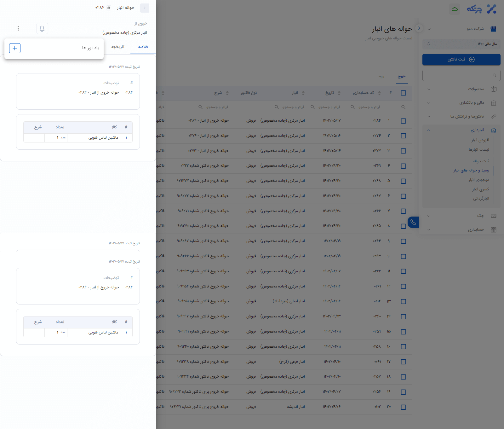Click the bell reminder icon
Viewport: 504px width, 429px height.
(x=42, y=28)
